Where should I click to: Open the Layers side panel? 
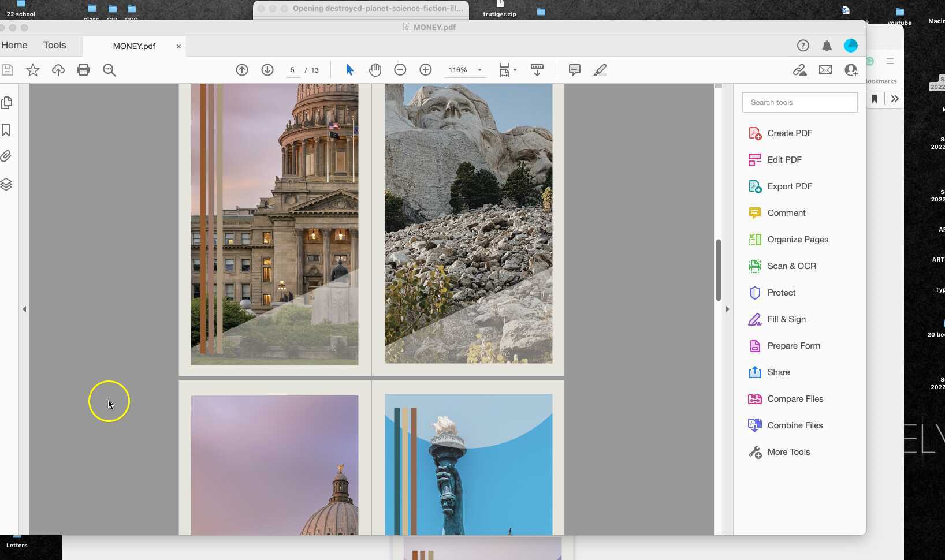[x=6, y=184]
